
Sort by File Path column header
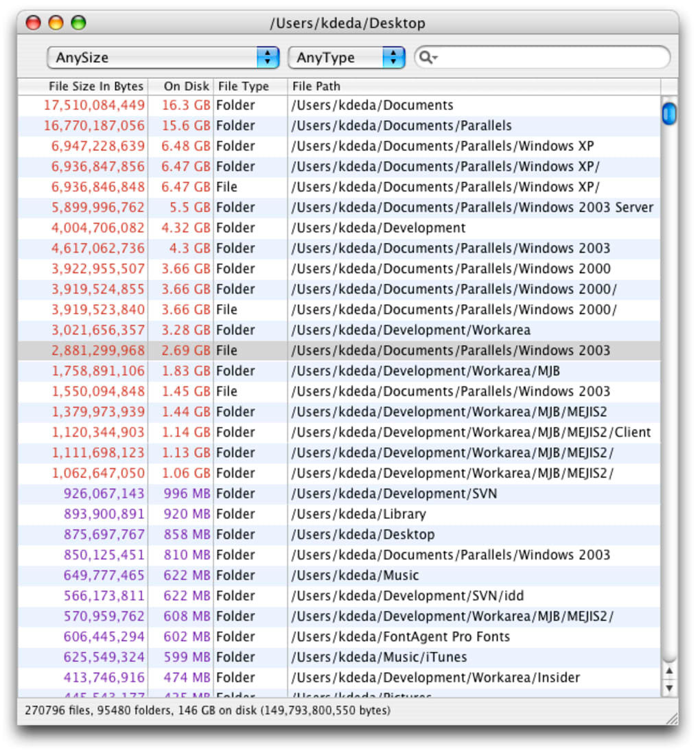[474, 86]
